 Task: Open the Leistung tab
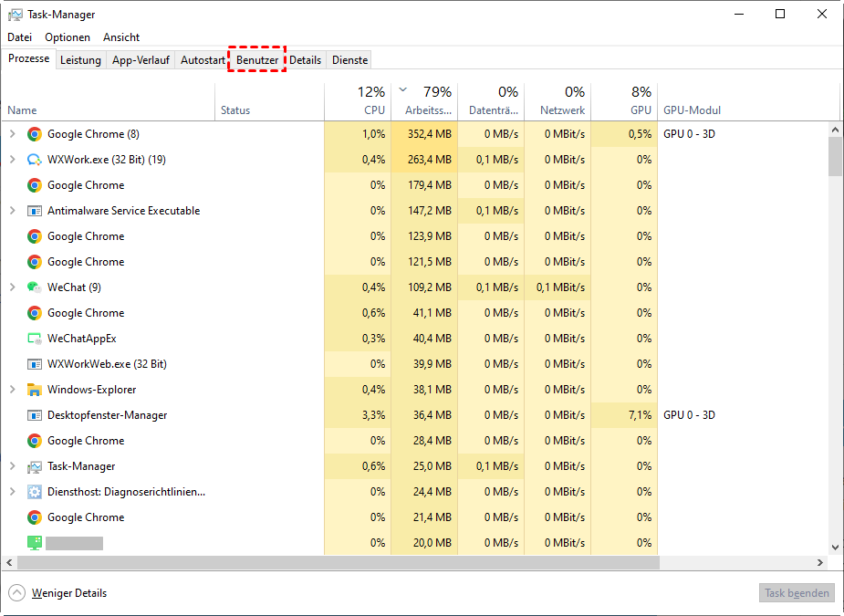[x=80, y=60]
